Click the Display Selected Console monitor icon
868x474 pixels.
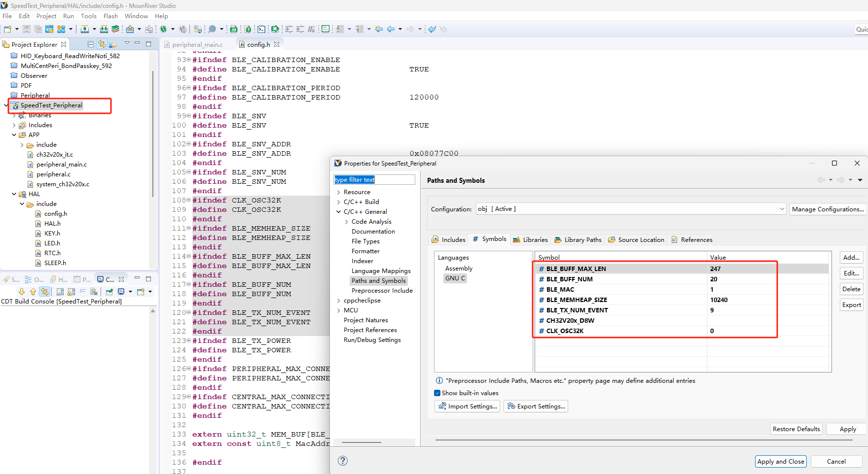121,292
